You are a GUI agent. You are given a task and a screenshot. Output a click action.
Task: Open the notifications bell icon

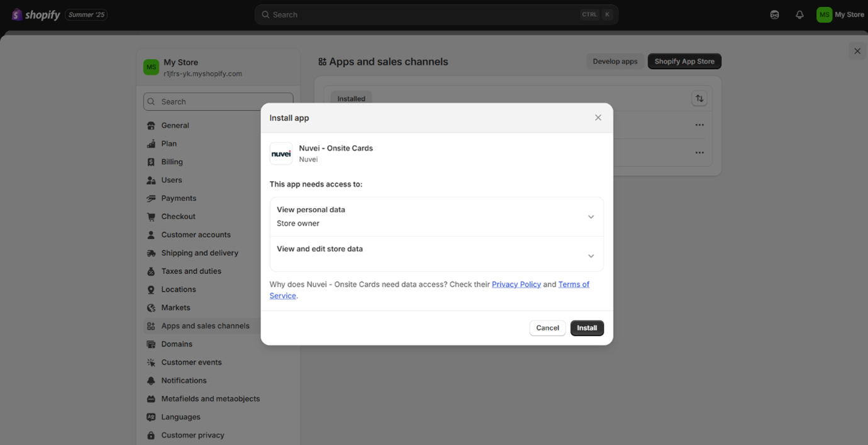point(799,14)
